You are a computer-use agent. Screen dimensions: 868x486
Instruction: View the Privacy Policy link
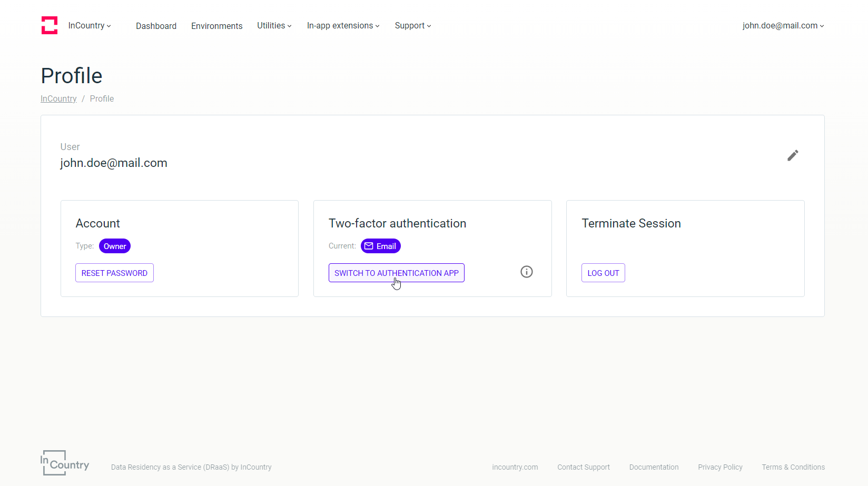click(x=720, y=467)
